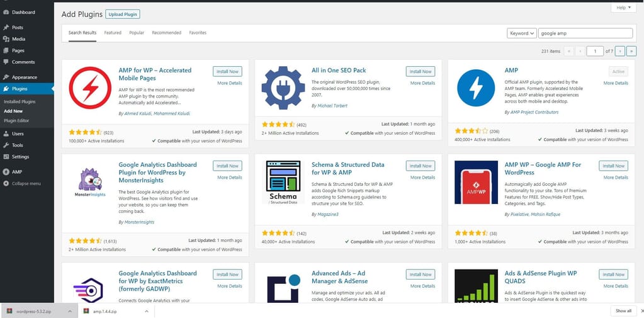Open Ahmed Kaludi author link
644x318 pixels.
click(137, 113)
